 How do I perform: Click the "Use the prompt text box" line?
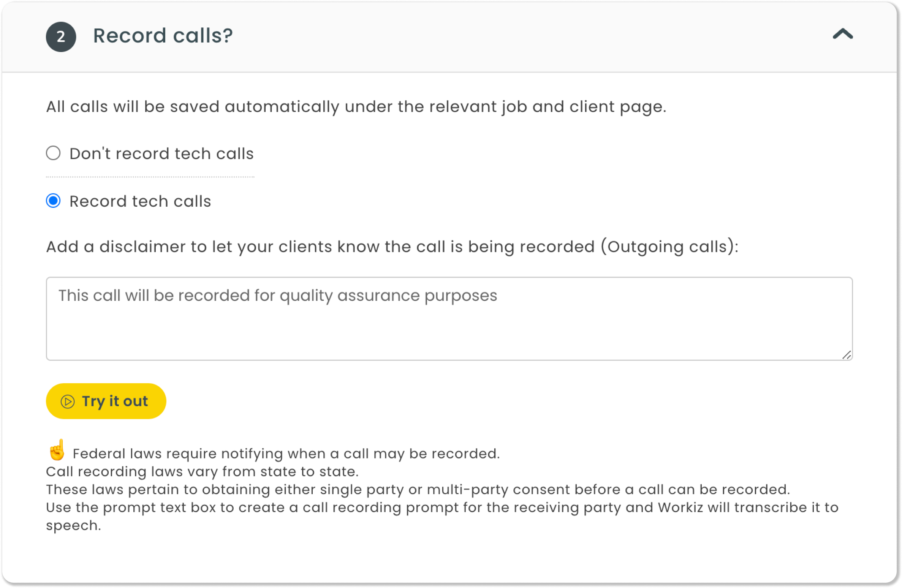coord(442,516)
